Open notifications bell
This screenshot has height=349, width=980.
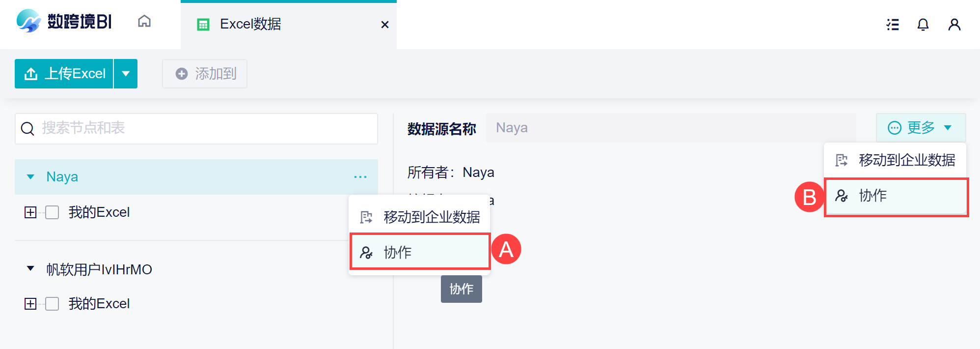tap(923, 25)
